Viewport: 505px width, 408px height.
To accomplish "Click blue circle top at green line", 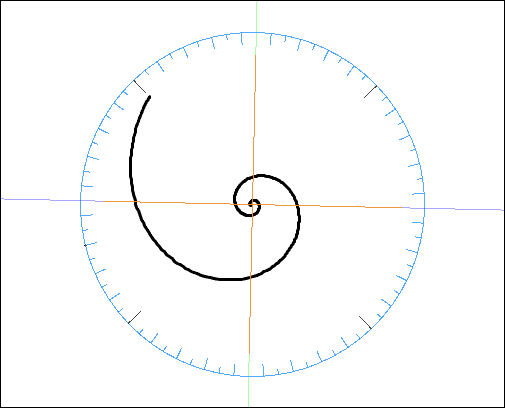I will [x=256, y=33].
